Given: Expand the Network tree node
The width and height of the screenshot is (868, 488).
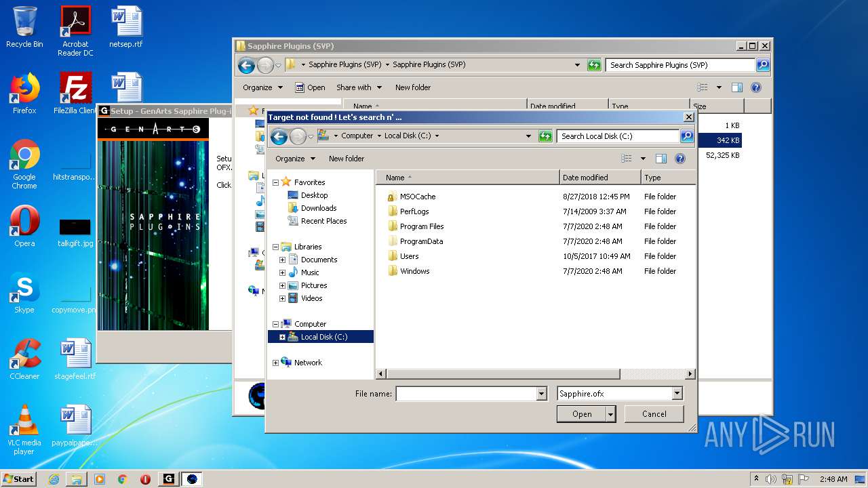Looking at the screenshot, I should [275, 363].
